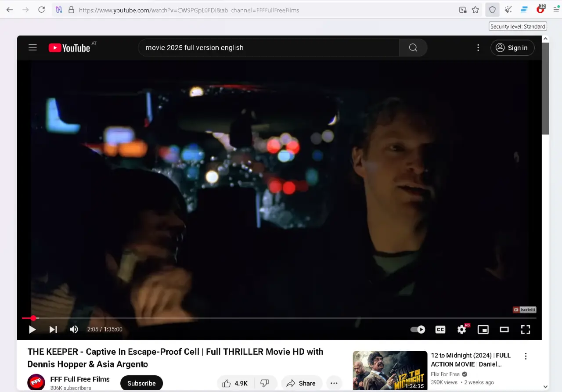
Task: Open more actions menu beside Share
Action: (334, 383)
